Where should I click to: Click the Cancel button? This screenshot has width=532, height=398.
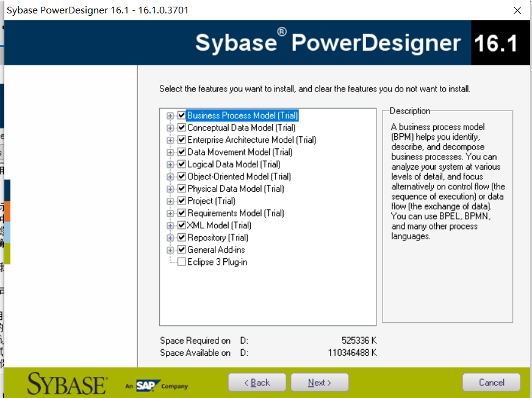[491, 382]
